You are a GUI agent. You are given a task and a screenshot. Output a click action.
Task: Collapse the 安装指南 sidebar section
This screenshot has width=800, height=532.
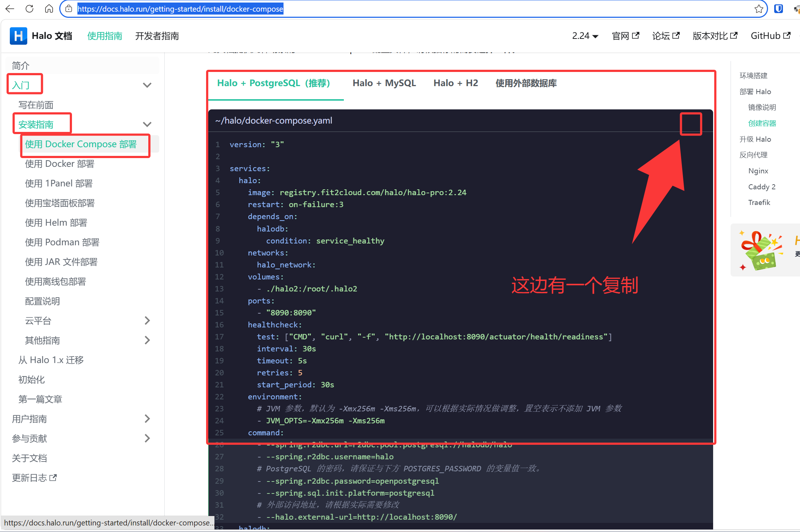[147, 124]
